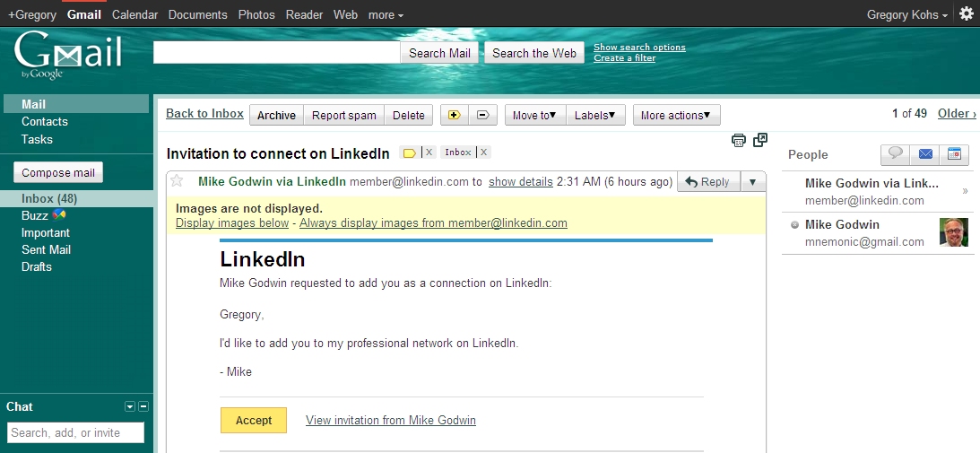Image resolution: width=980 pixels, height=453 pixels.
Task: Open email in new window icon
Action: pyautogui.click(x=760, y=140)
